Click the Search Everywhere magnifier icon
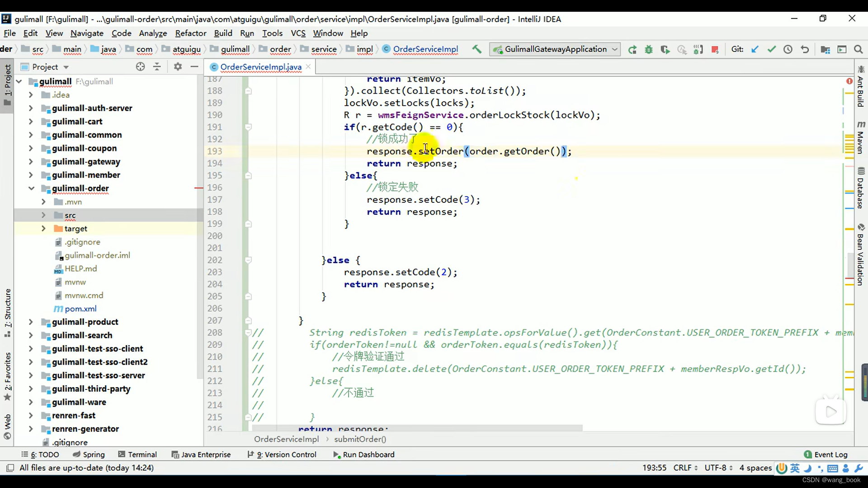The image size is (868, 488). pos(858,49)
